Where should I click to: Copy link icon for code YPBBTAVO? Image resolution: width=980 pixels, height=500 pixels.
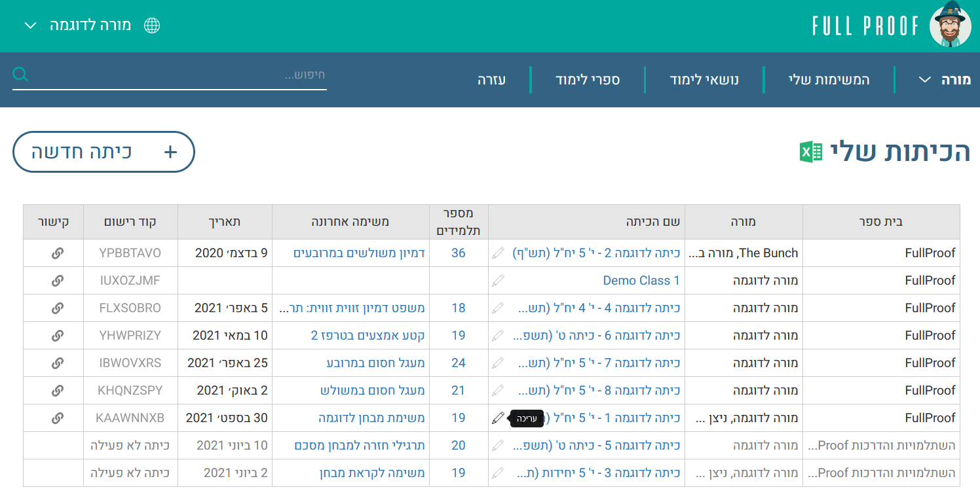click(57, 253)
